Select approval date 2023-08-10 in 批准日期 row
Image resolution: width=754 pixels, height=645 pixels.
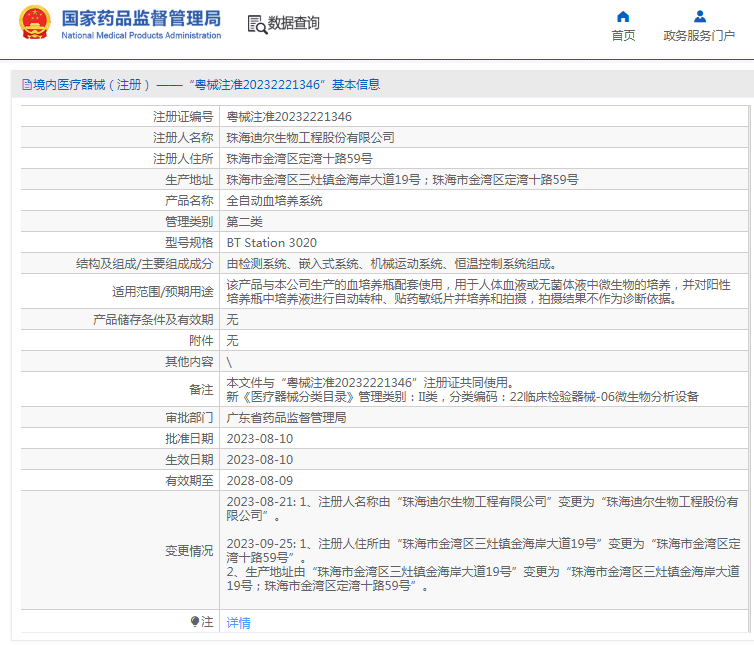(x=260, y=439)
